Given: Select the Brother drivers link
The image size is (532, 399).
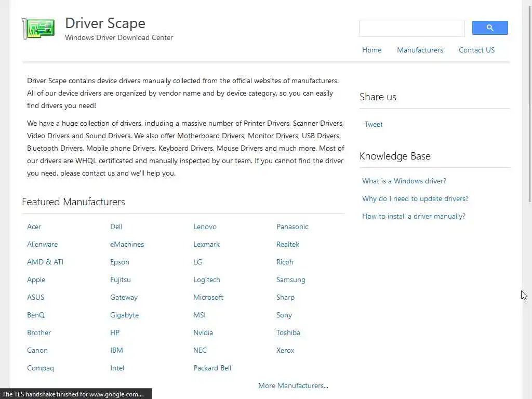Looking at the screenshot, I should 39,332.
